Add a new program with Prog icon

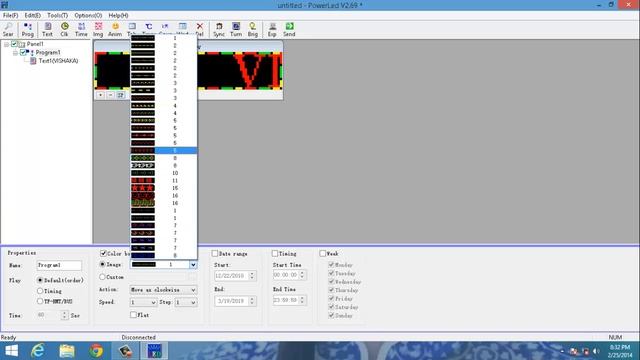point(27,29)
